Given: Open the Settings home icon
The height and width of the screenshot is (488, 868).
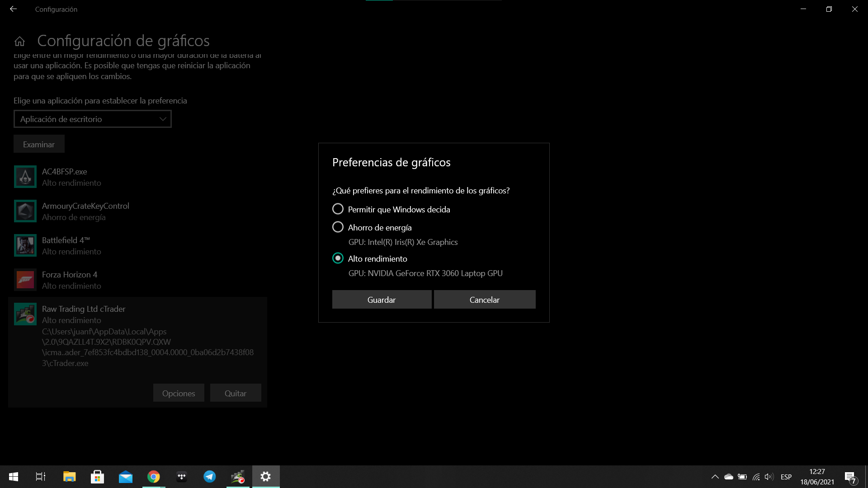Looking at the screenshot, I should pyautogui.click(x=19, y=41).
